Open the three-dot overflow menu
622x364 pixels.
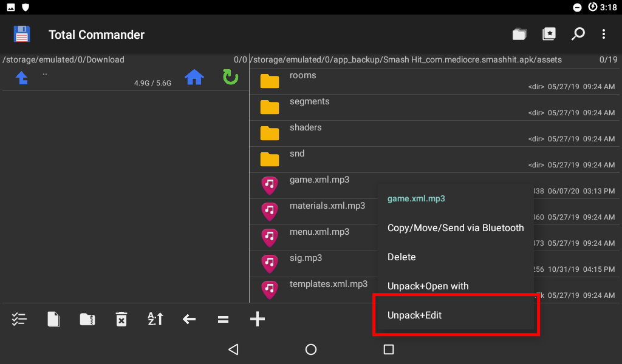pyautogui.click(x=604, y=34)
